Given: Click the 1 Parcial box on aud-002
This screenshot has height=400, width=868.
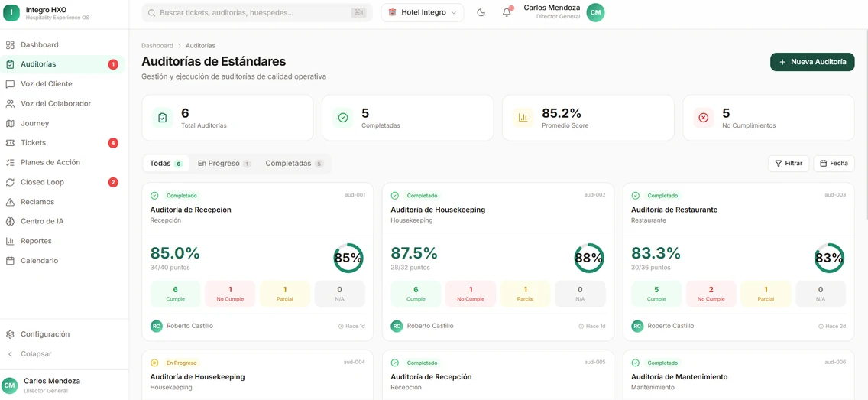Looking at the screenshot, I should 526,294.
